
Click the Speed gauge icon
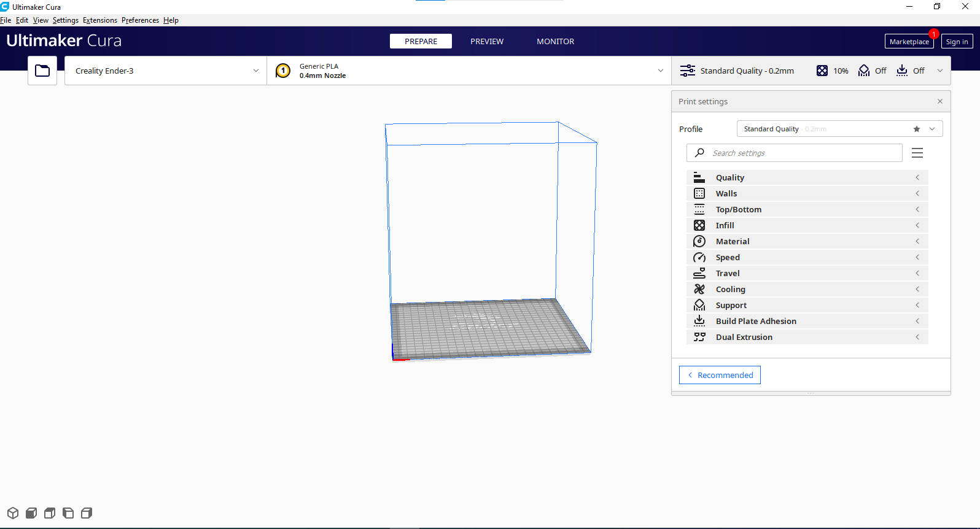[699, 257]
